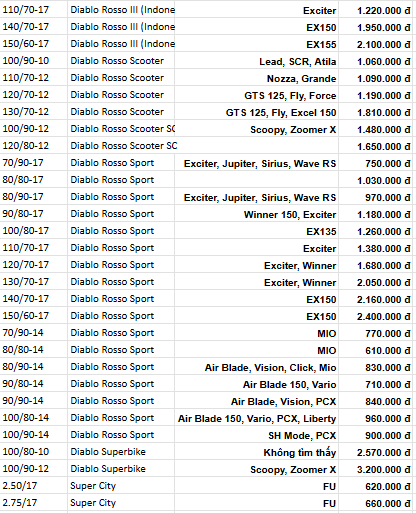Select the Không tìm thấy cell
The image size is (416, 513).
pos(256,452)
